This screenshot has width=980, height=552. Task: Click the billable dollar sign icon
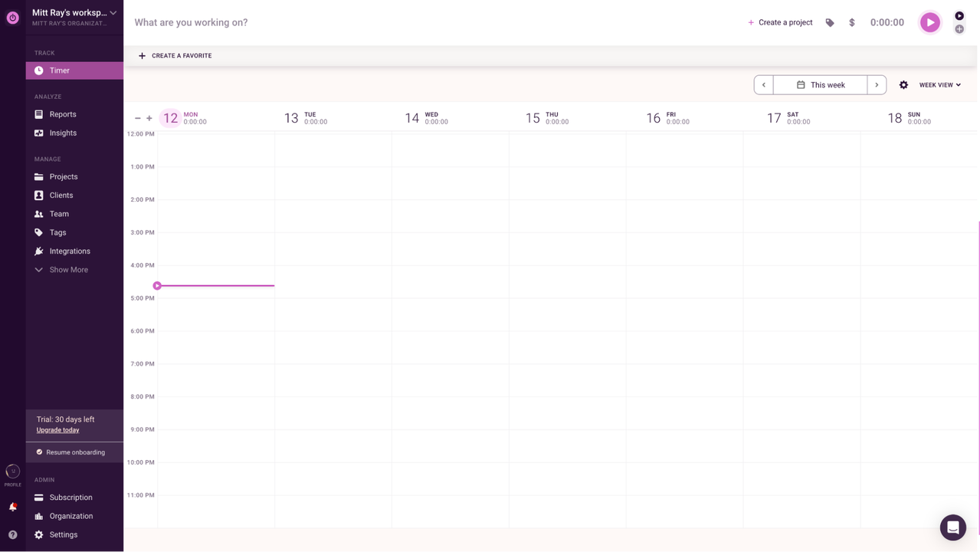click(851, 23)
